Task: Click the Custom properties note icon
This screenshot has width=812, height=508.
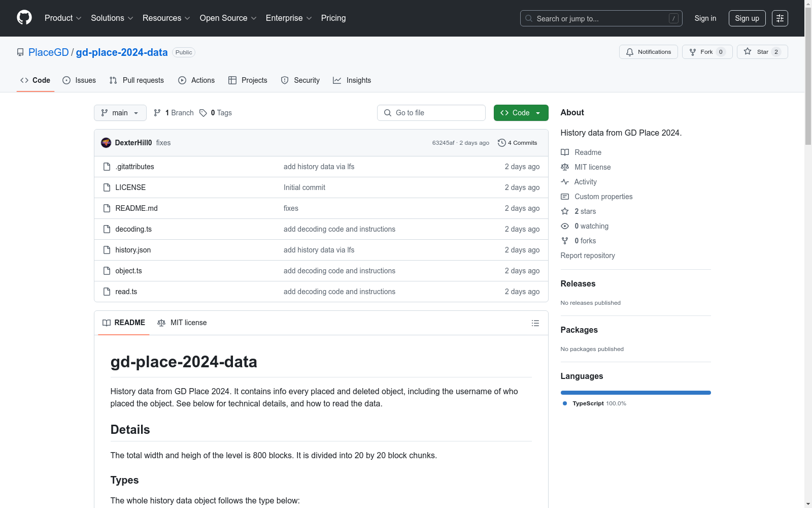Action: coord(565,197)
